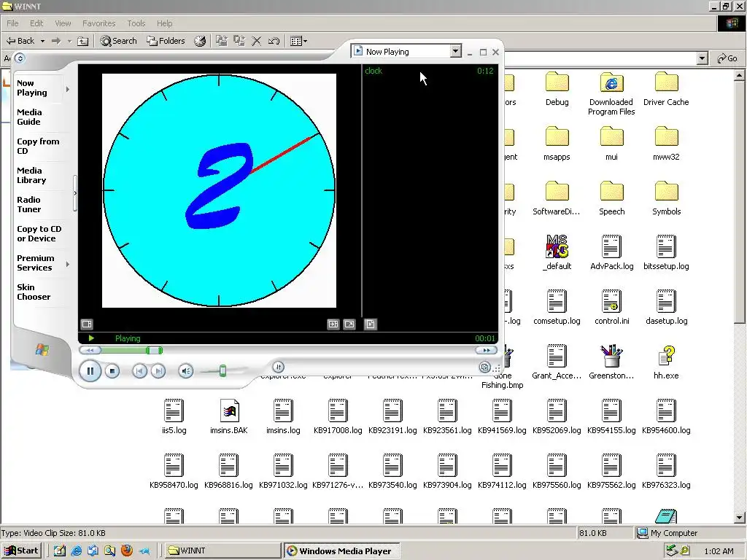
Task: Click the video size options button
Action: coord(333,324)
